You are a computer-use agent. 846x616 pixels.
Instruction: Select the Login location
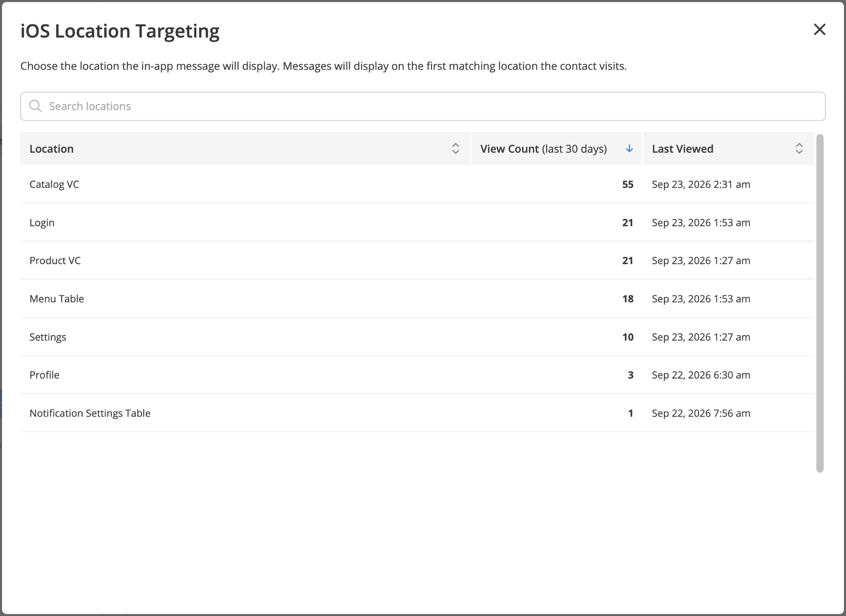pos(42,223)
